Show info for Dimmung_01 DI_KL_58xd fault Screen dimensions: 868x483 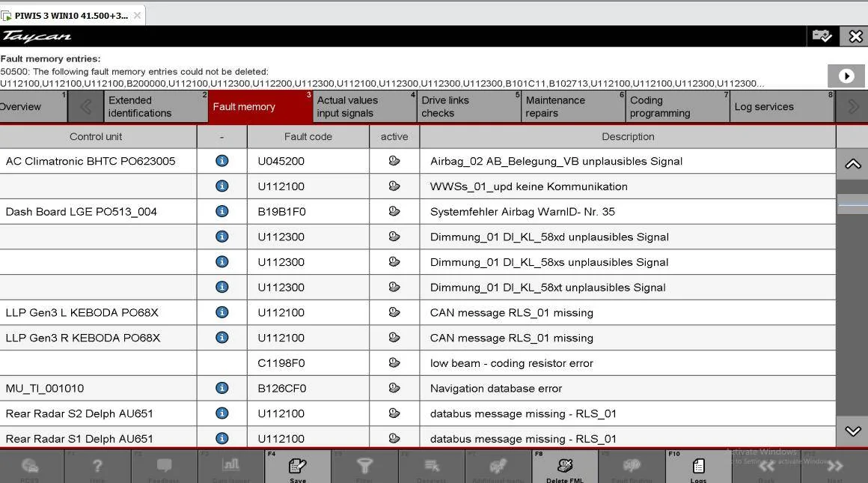[222, 237]
